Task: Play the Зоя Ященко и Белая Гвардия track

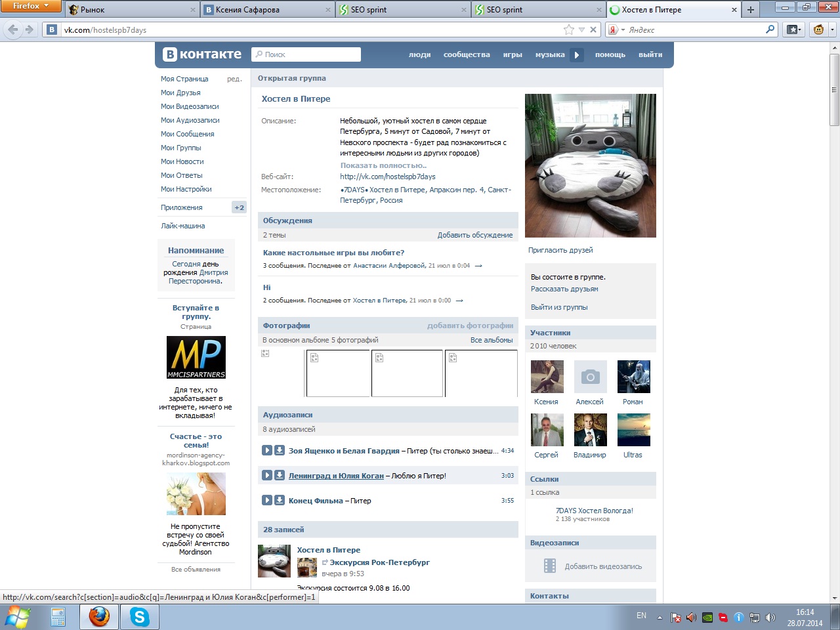Action: tap(267, 450)
